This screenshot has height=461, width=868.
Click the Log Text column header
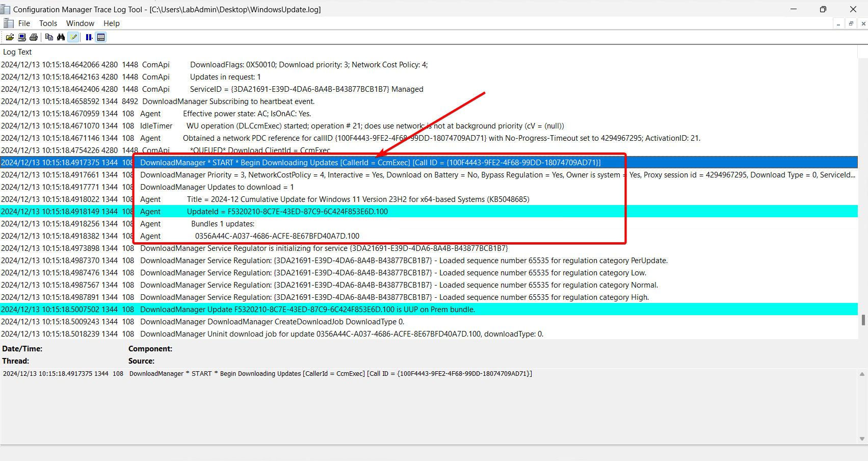click(17, 52)
